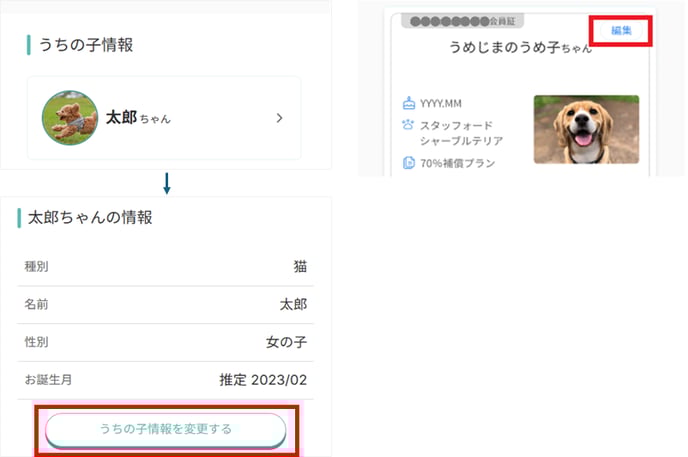The width and height of the screenshot is (688, 457).
Task: Open the beagle photo on the member card
Action: (586, 130)
